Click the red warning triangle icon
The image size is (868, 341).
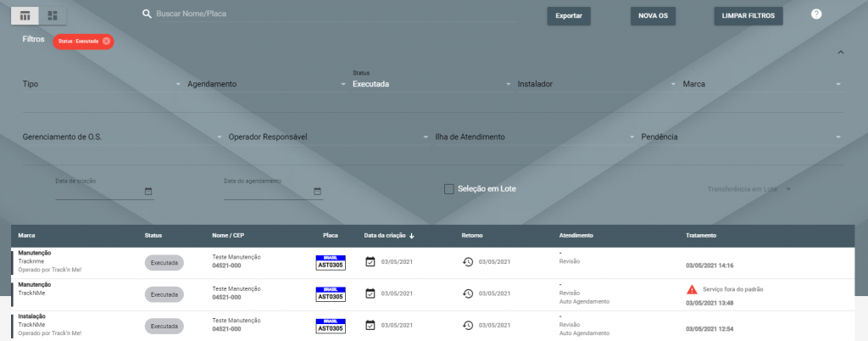tap(692, 289)
